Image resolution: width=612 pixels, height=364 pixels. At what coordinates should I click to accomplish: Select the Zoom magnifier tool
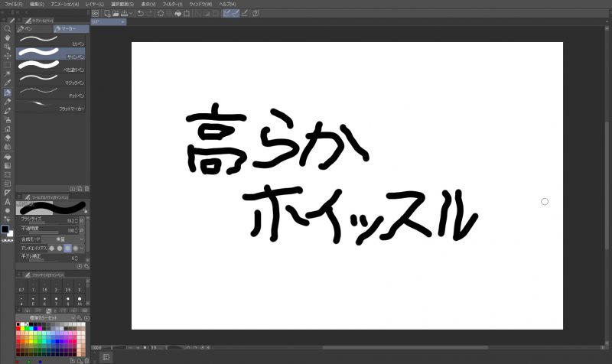tap(7, 28)
